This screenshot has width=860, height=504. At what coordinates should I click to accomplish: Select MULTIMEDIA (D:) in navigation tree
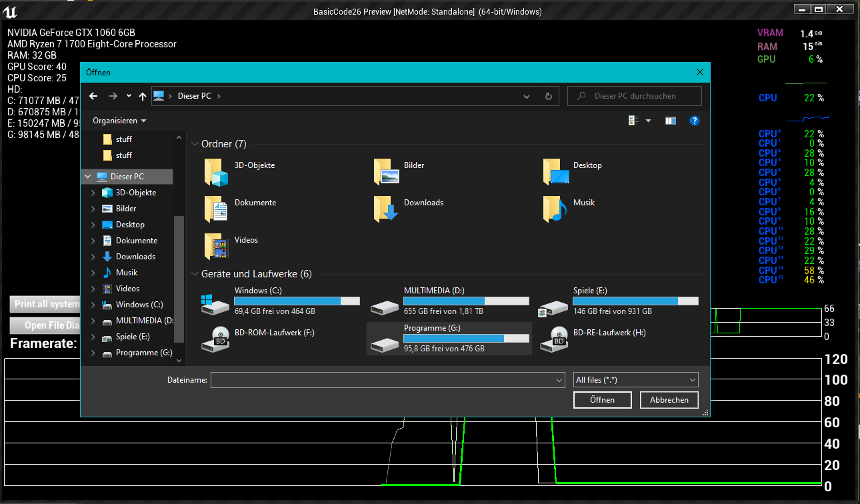pos(137,321)
